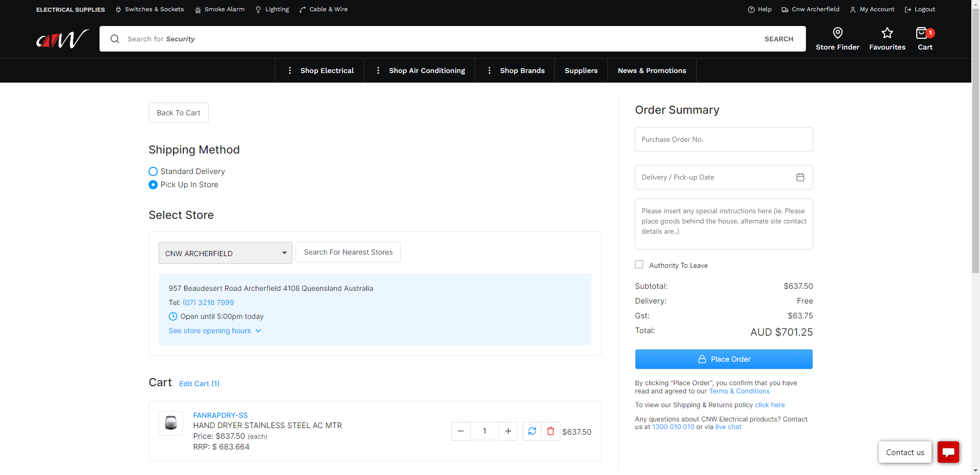Click Edit Cart (1) link
980x475 pixels.
(199, 384)
